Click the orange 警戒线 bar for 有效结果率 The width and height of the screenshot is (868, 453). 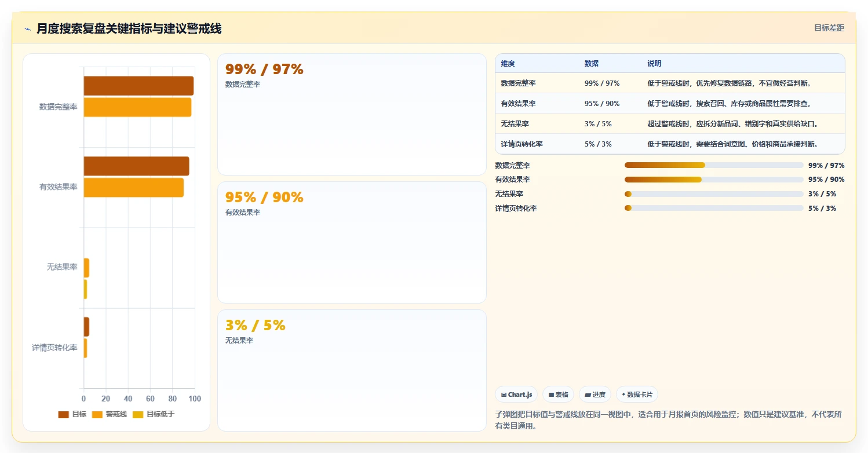point(134,188)
